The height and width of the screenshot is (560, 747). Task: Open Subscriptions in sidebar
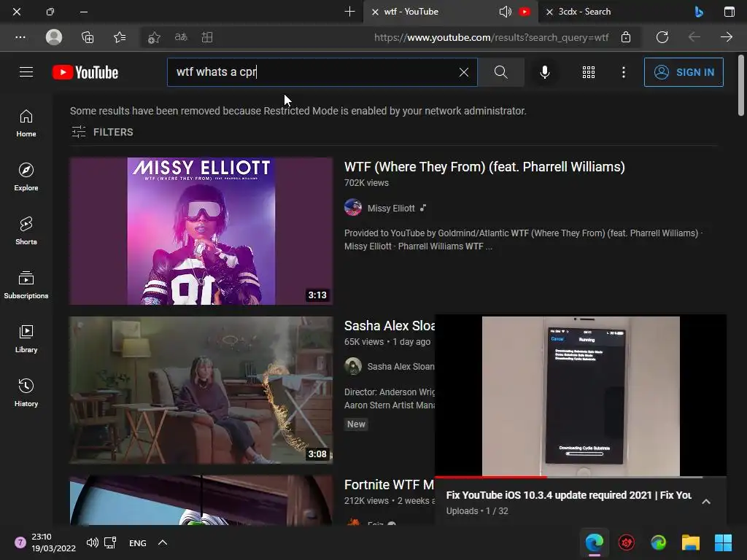[x=26, y=285]
